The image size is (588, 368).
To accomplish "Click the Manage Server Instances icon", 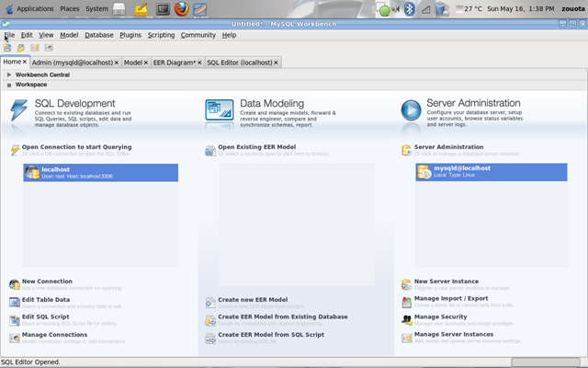I will [406, 338].
